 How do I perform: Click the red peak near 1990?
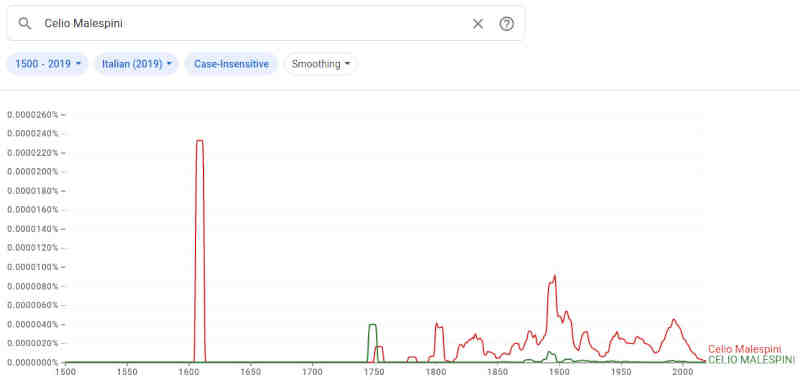tap(674, 320)
